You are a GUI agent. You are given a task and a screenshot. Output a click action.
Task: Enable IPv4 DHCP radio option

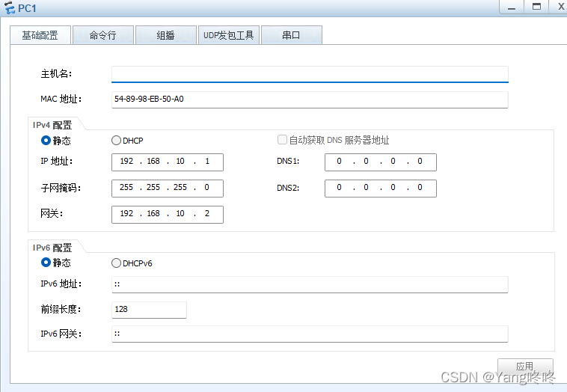coord(116,140)
